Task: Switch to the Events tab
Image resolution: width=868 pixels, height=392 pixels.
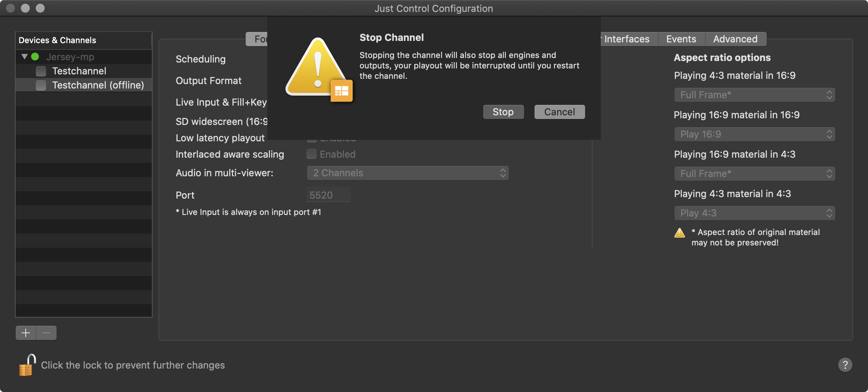Action: 681,39
